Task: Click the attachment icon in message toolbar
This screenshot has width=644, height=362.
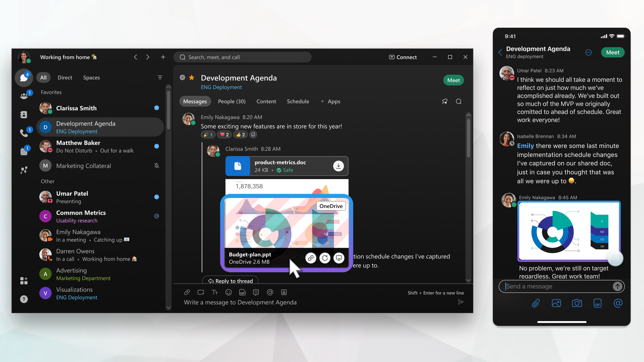Action: click(187, 292)
